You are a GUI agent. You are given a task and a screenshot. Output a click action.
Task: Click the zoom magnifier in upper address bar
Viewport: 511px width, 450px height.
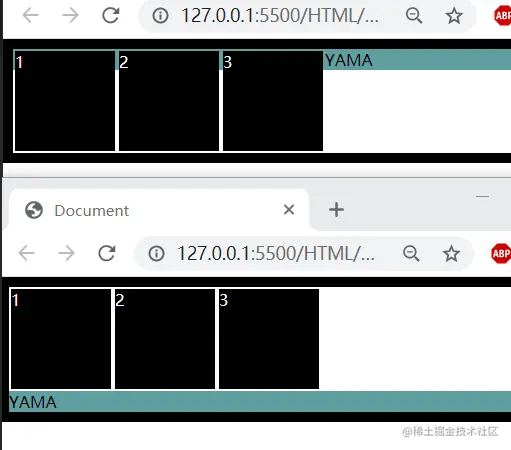414,15
